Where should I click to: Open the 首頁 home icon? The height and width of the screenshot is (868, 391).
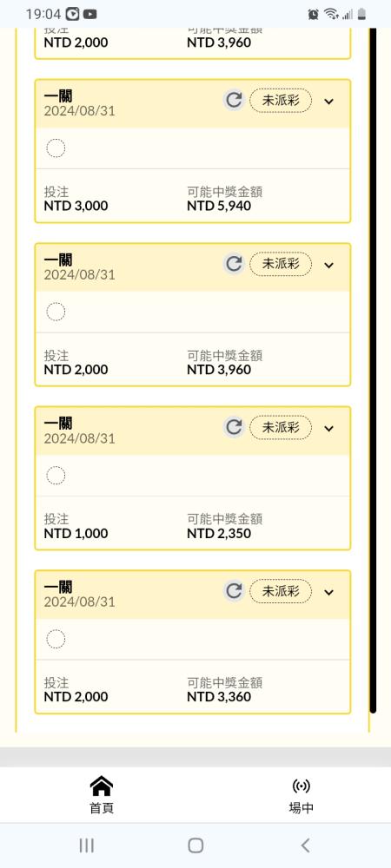coord(102,786)
